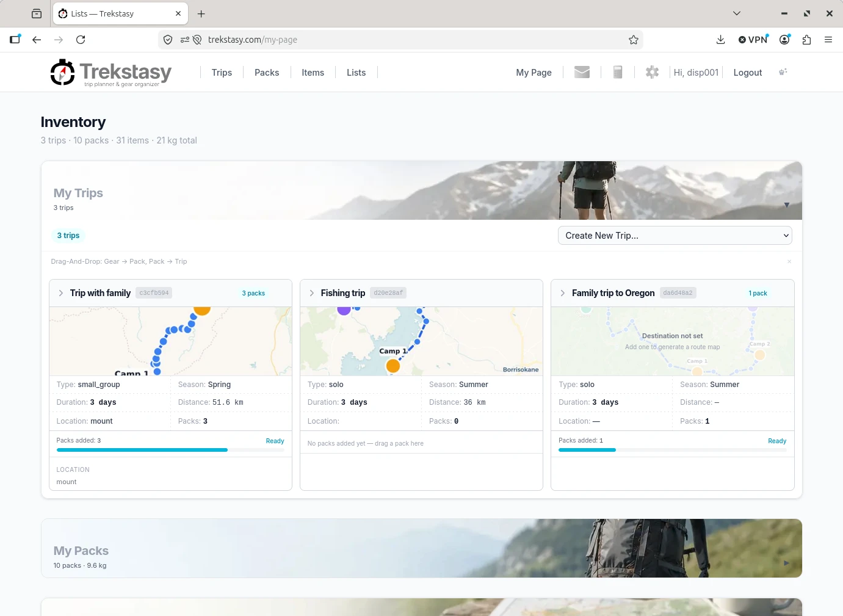
Task: Click the Destination not set map placeholder
Action: coord(672,341)
